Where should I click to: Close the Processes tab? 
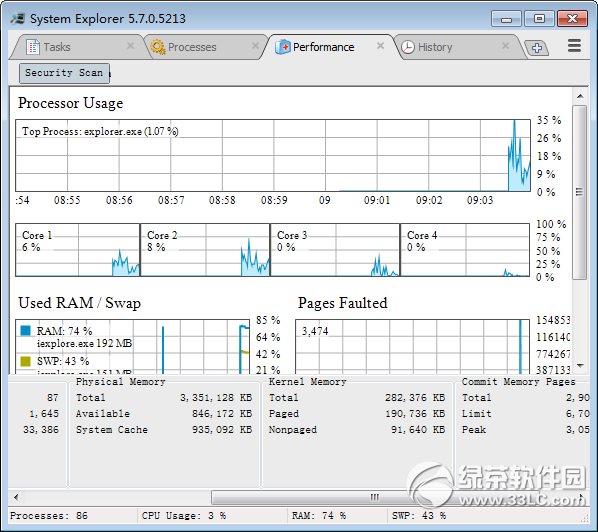click(255, 46)
